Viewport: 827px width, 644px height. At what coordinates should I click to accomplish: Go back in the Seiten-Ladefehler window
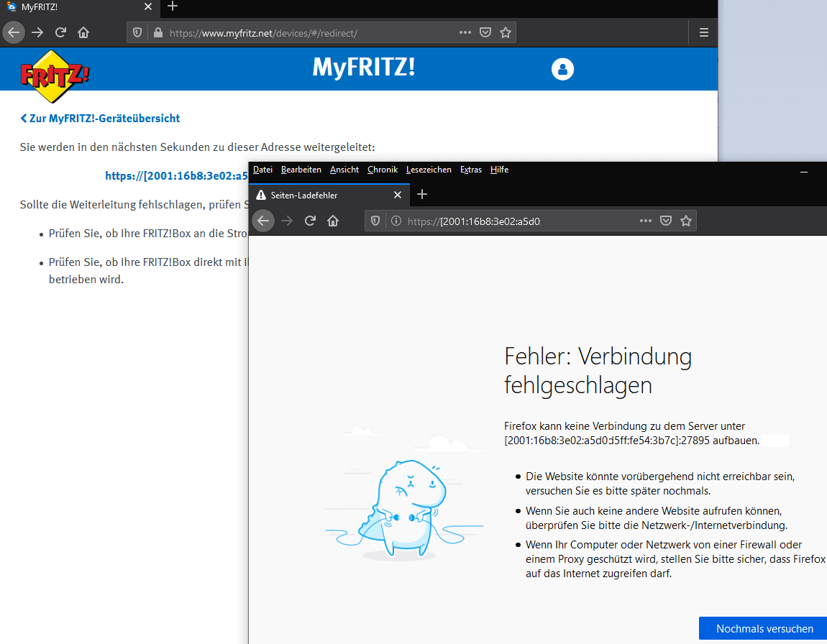[263, 221]
